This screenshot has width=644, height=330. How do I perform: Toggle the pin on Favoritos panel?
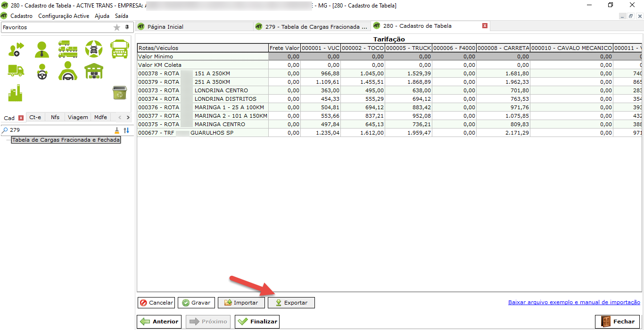pos(127,27)
